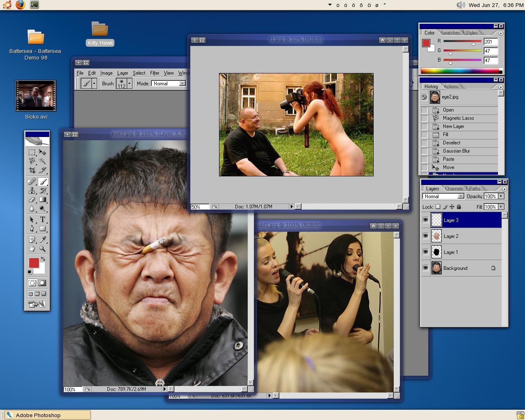Open the Image menu
This screenshot has width=525, height=420.
106,73
